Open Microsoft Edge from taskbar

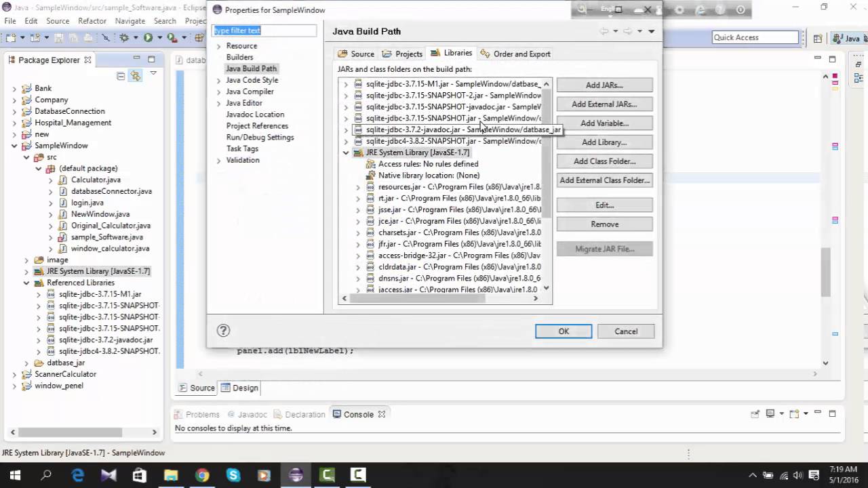(x=77, y=475)
